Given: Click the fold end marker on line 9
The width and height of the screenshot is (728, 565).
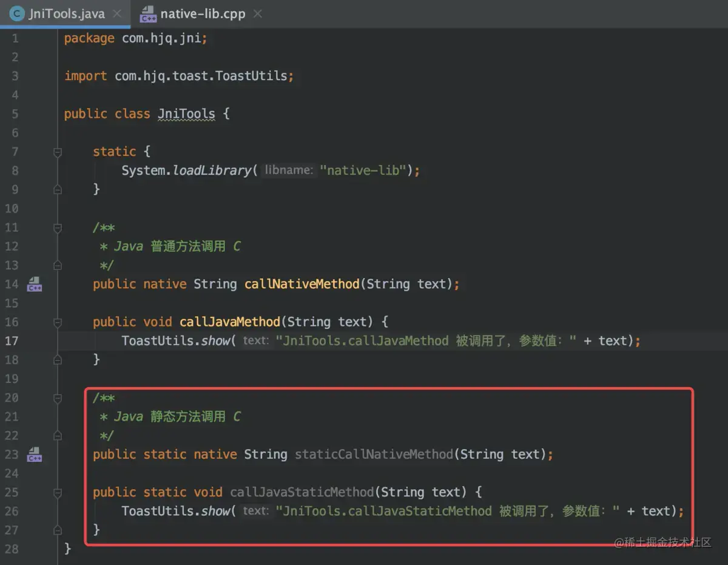Looking at the screenshot, I should point(58,189).
